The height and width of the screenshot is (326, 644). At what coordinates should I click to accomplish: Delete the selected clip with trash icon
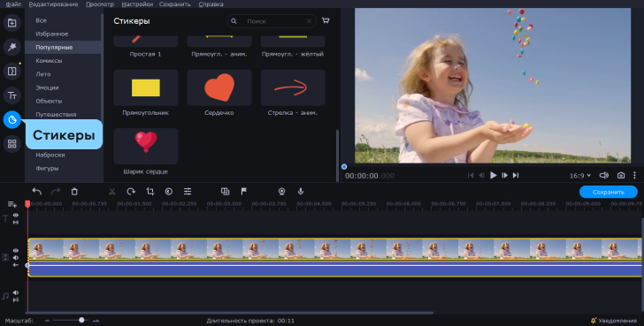[74, 191]
